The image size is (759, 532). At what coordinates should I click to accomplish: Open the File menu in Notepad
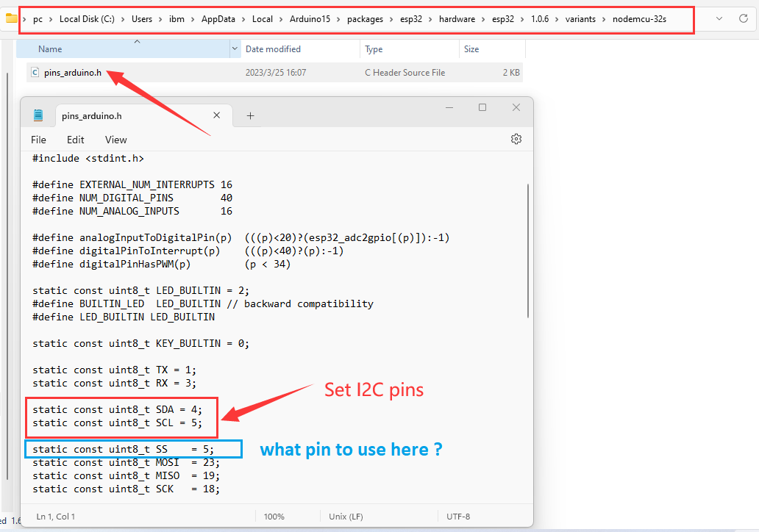[x=38, y=140]
